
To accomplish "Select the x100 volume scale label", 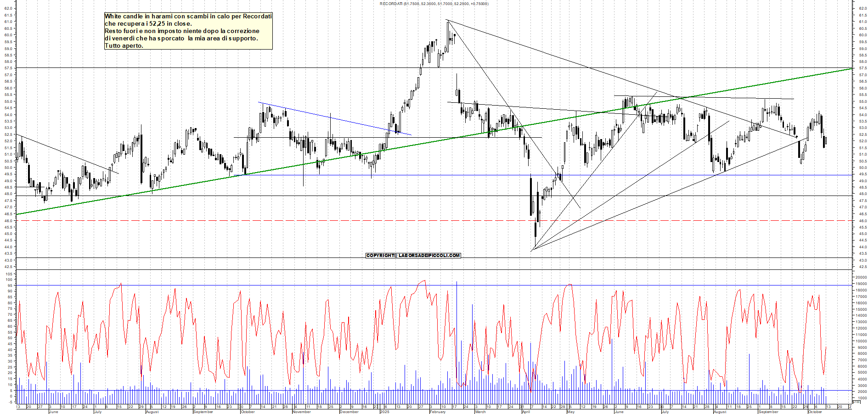I will [x=856, y=402].
